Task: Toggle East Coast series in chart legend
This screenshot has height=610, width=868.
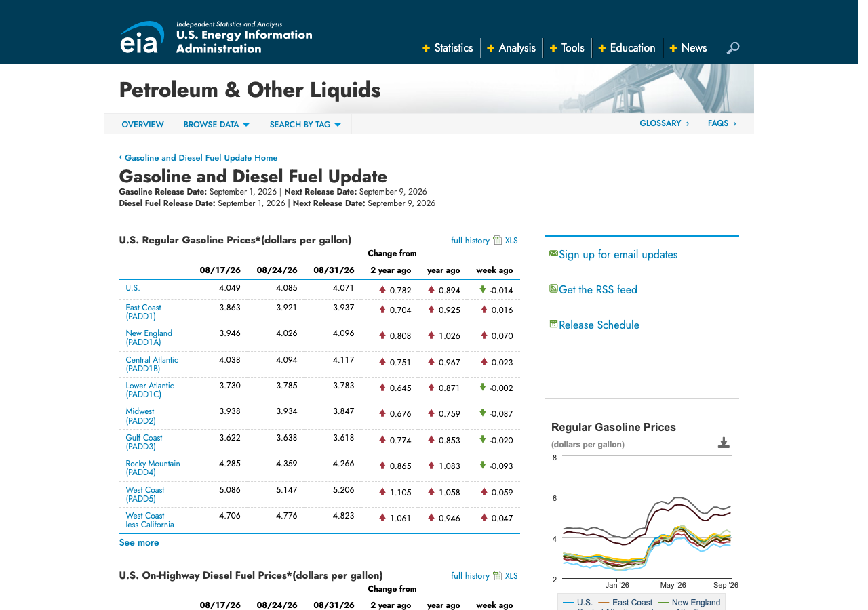Action: 625,603
